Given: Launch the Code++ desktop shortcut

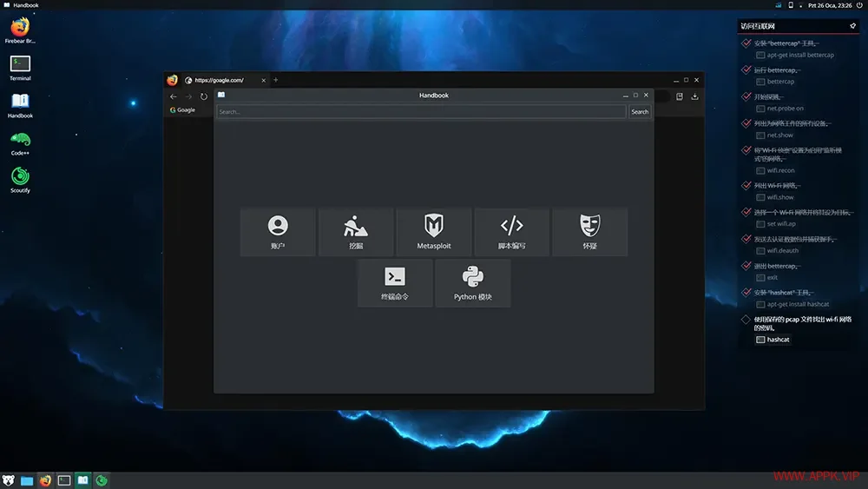Looking at the screenshot, I should click(x=20, y=143).
